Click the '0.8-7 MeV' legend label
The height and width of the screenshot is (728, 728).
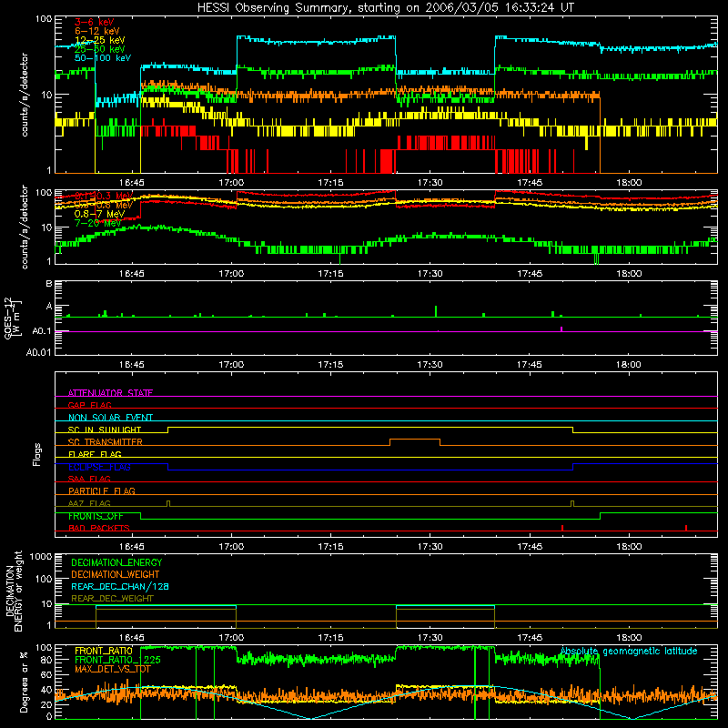pyautogui.click(x=100, y=214)
